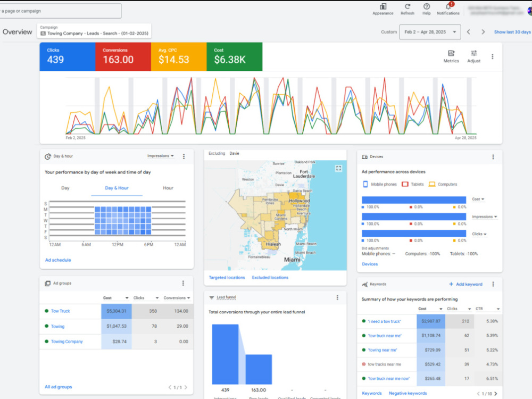Click the page or campaign search field
The width and height of the screenshot is (532, 399).
(x=60, y=11)
